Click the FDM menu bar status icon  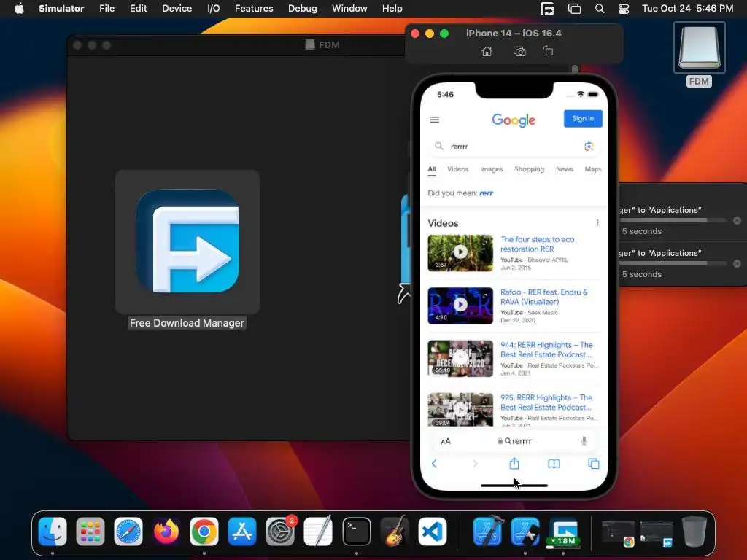point(547,9)
